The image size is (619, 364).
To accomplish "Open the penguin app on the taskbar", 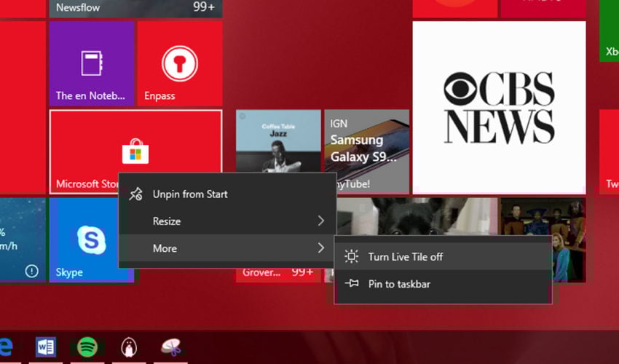I will (129, 347).
